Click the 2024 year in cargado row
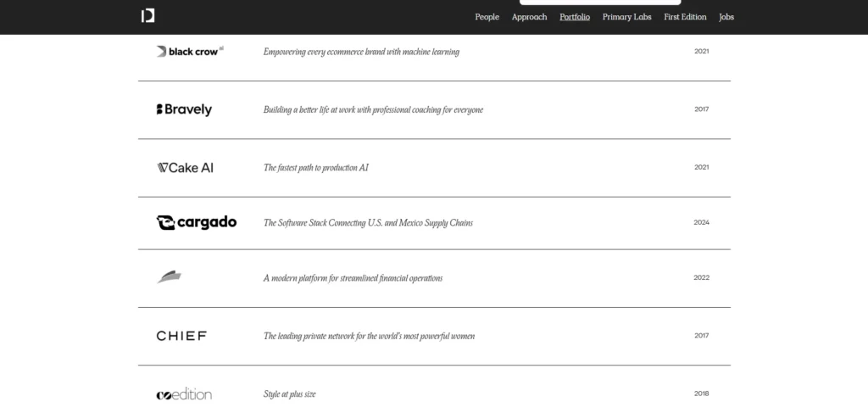868x413 pixels. tap(701, 222)
